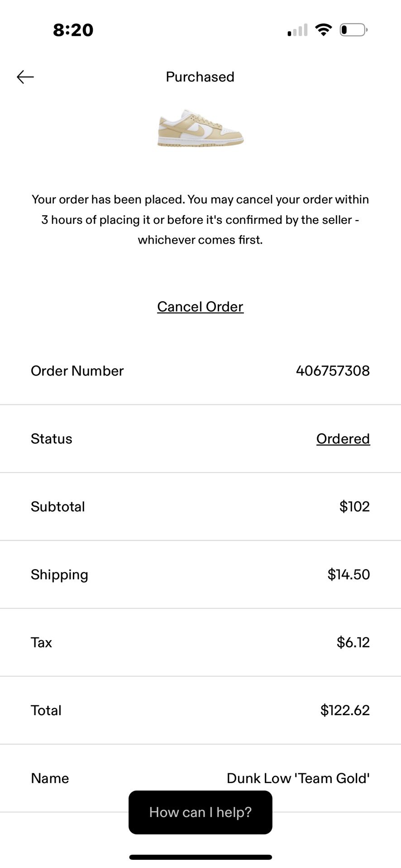This screenshot has height=868, width=401.
Task: Tap the battery indicator icon
Action: pyautogui.click(x=353, y=30)
